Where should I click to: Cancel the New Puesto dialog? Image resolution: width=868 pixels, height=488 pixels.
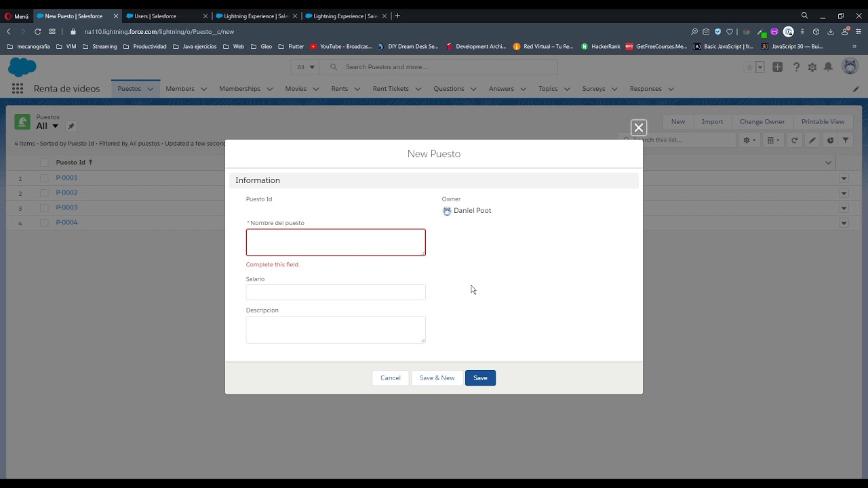[x=391, y=378]
